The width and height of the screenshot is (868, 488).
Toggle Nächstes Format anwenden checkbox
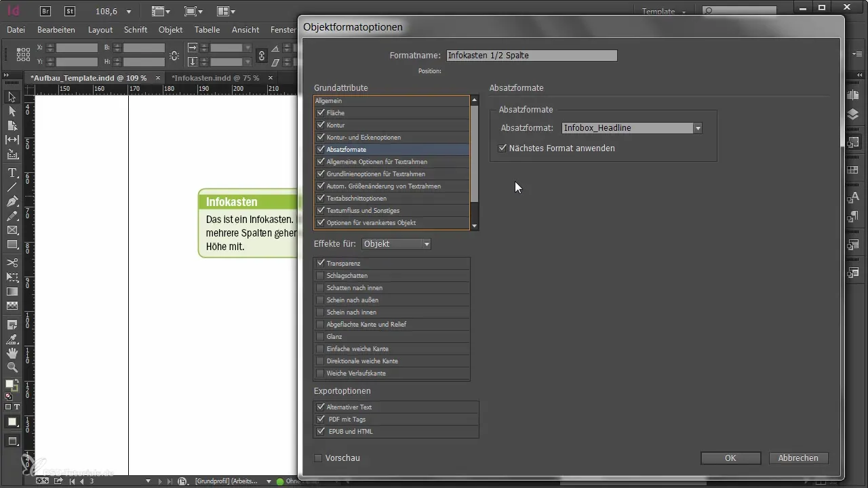pyautogui.click(x=502, y=148)
